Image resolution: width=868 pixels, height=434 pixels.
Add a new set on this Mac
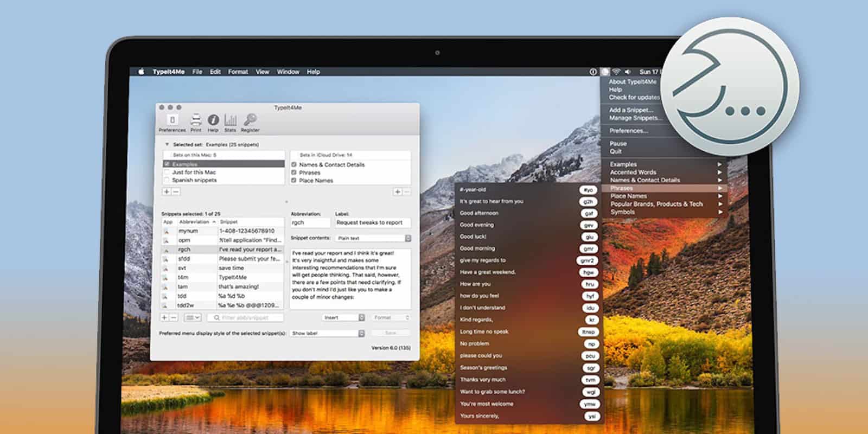coord(167,192)
